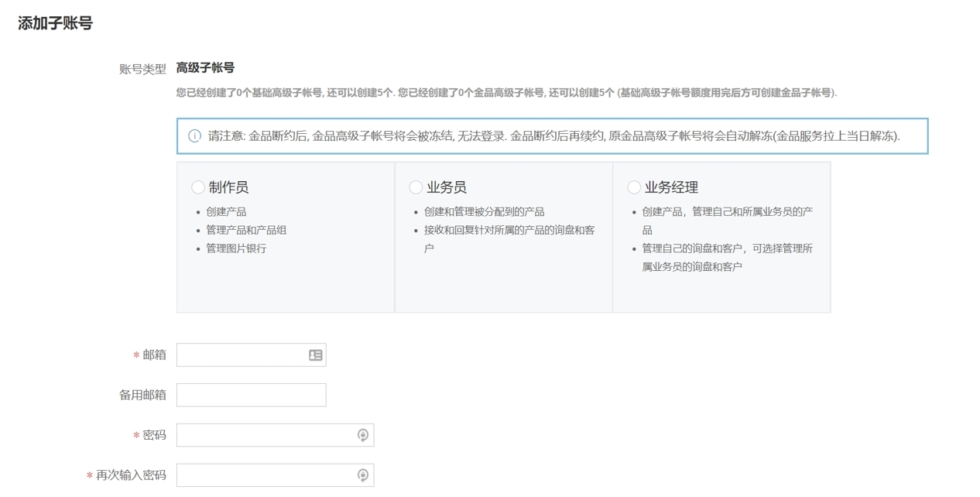Click the 业务经理 role title text
Viewport: 980px width, 497px height.
tap(671, 187)
